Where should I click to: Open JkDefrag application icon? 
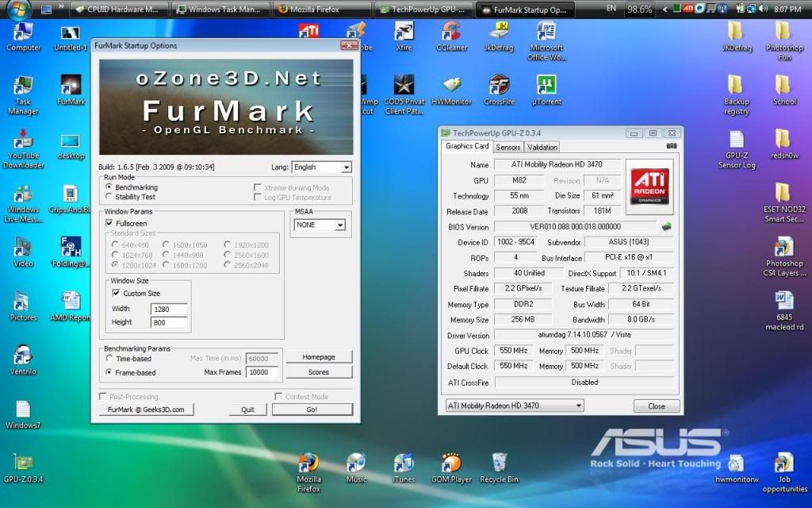pyautogui.click(x=500, y=37)
